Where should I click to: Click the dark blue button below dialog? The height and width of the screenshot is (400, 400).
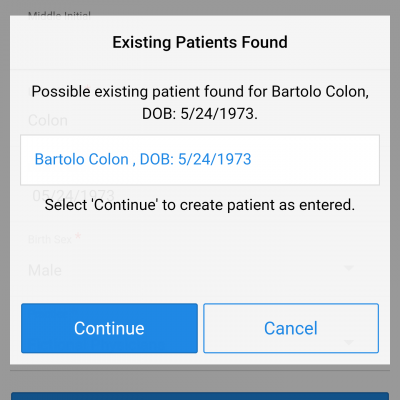click(x=200, y=396)
